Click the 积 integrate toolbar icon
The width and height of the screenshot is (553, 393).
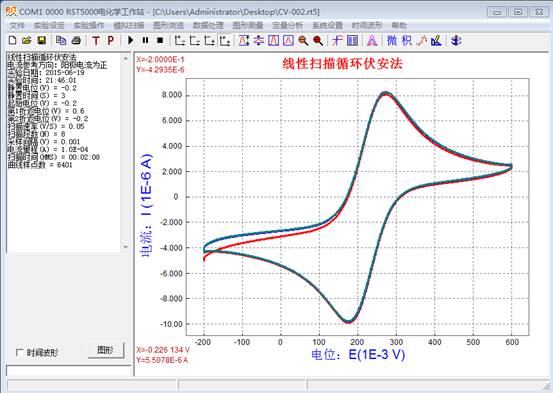(407, 40)
